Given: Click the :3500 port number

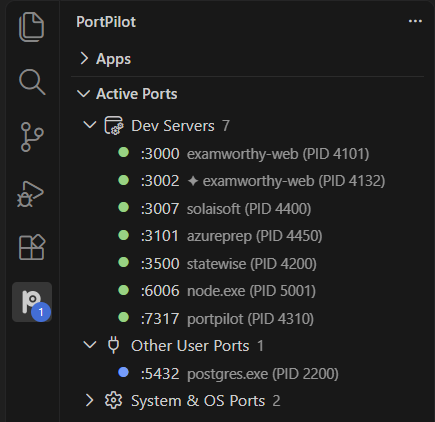Looking at the screenshot, I should click(160, 264).
